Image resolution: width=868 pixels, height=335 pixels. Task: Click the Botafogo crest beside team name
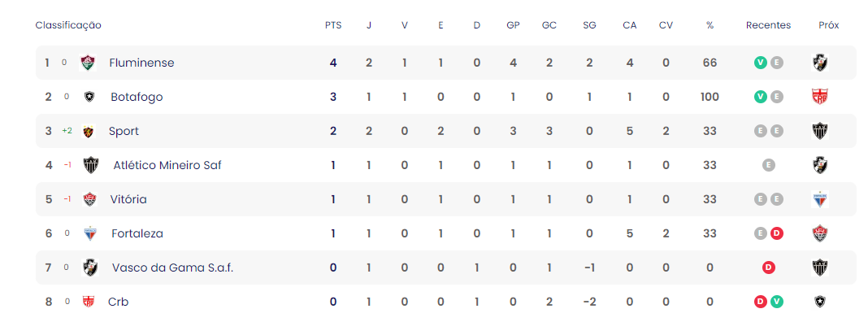pos(89,97)
